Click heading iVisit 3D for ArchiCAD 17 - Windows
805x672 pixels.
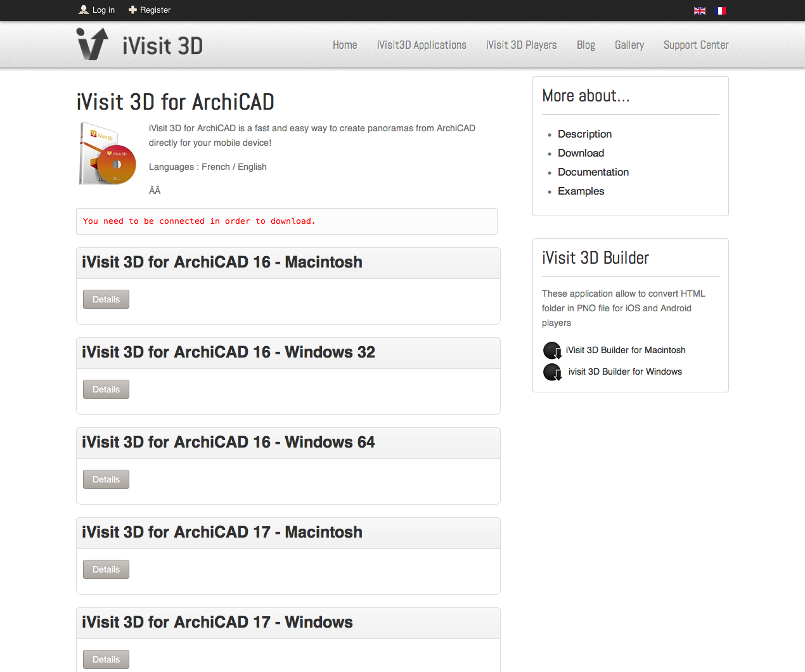[x=217, y=622]
